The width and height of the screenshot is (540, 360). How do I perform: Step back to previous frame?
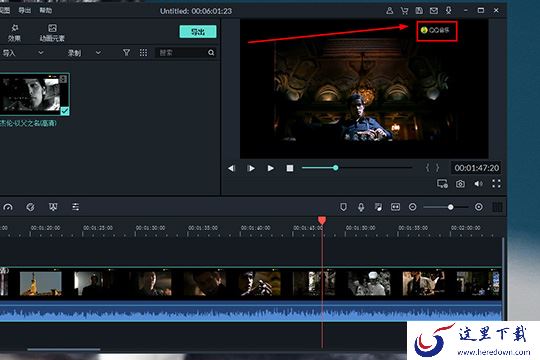click(x=231, y=168)
